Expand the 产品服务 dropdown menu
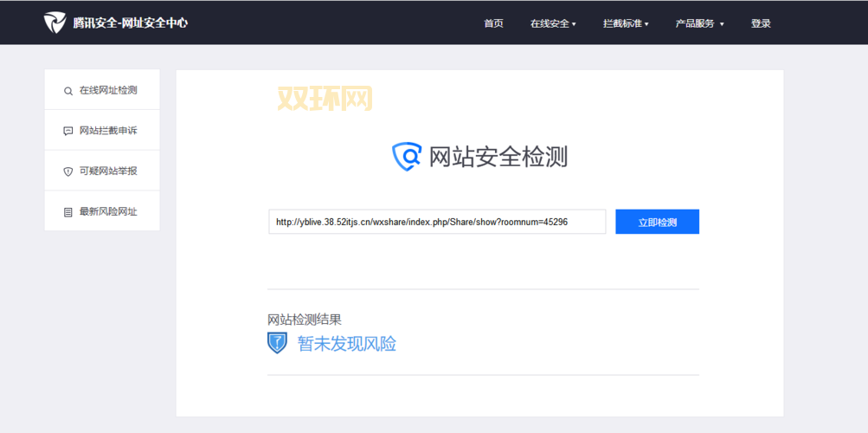The width and height of the screenshot is (868, 433). click(x=700, y=23)
